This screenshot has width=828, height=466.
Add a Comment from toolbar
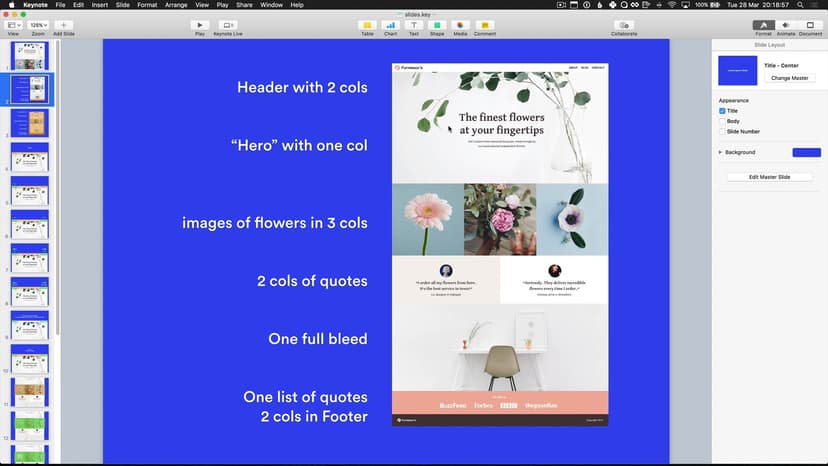484,24
